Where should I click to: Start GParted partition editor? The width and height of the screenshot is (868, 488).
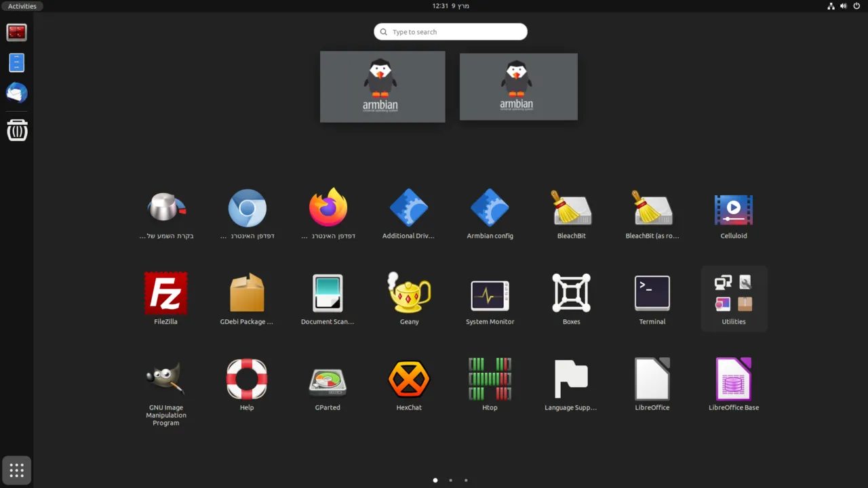pyautogui.click(x=328, y=379)
